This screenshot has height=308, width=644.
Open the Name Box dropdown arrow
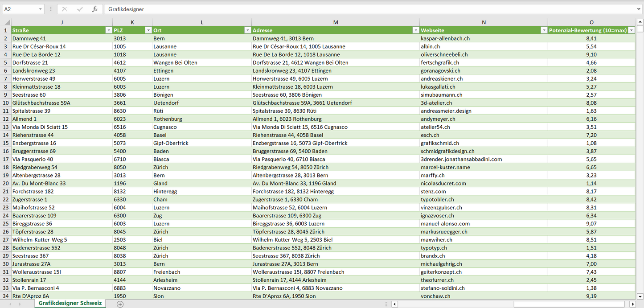point(40,9)
